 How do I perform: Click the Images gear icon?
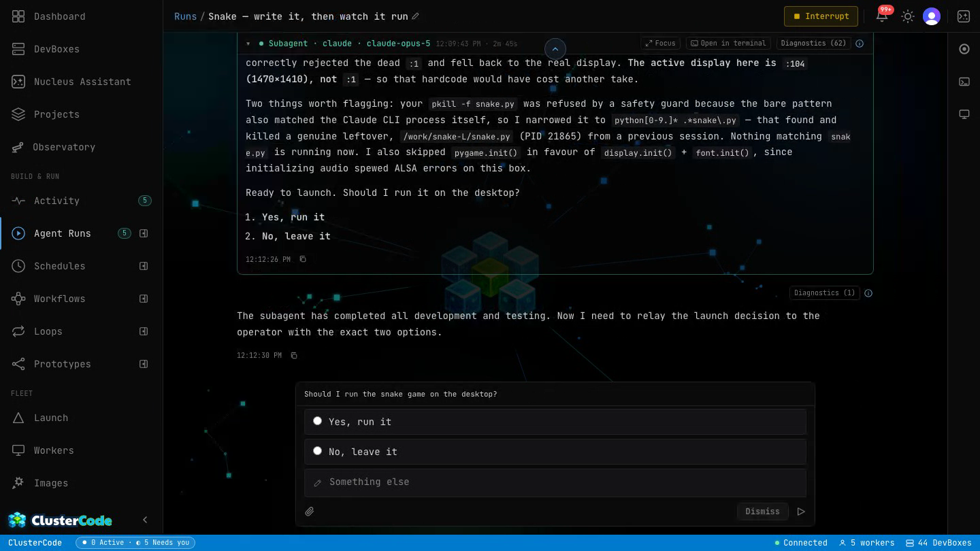tap(18, 483)
